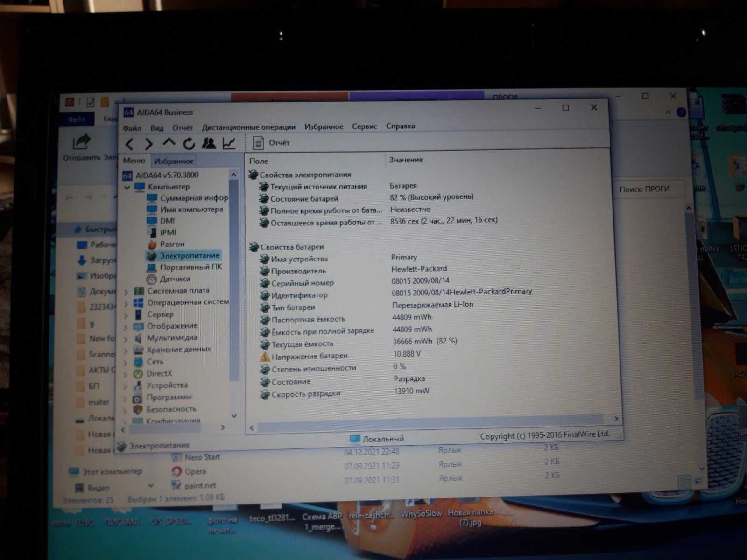This screenshot has height=560, width=747.
Task: Click the Отчёт report button
Action: coord(271,143)
